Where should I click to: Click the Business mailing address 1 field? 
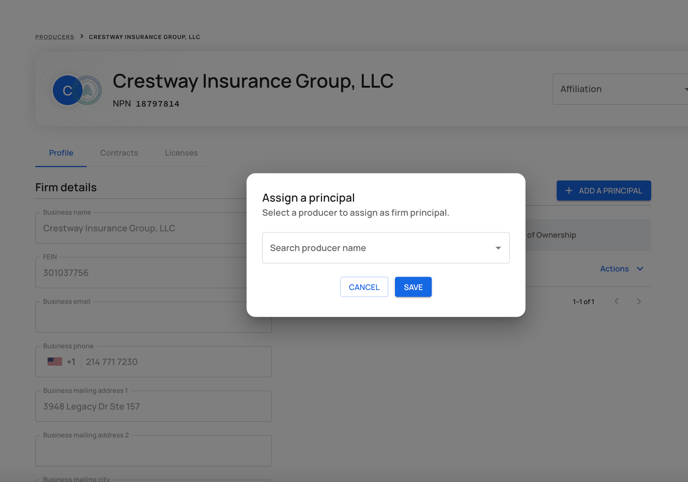pyautogui.click(x=154, y=406)
